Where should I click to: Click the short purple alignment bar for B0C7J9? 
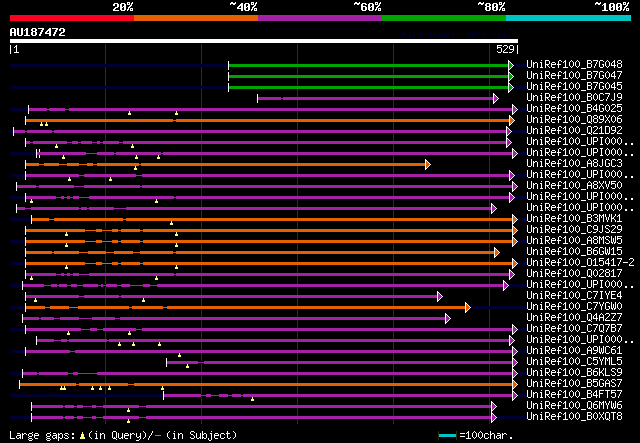(376, 98)
